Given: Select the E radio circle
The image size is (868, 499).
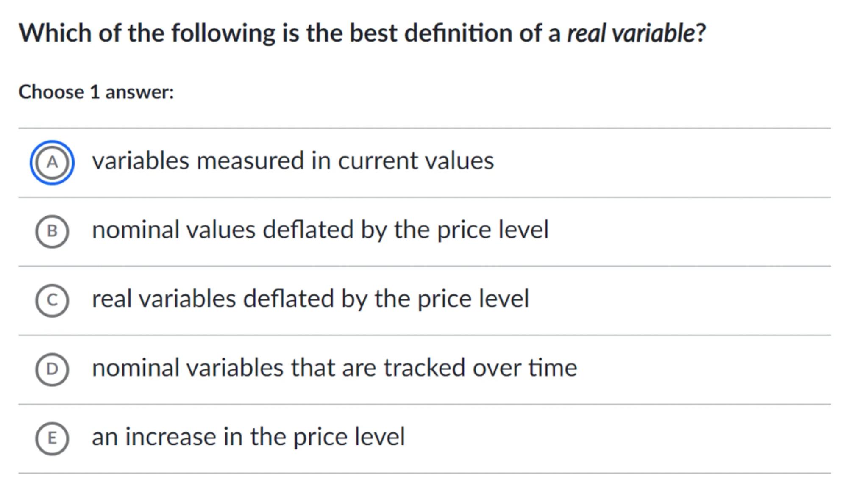Looking at the screenshot, I should [52, 438].
